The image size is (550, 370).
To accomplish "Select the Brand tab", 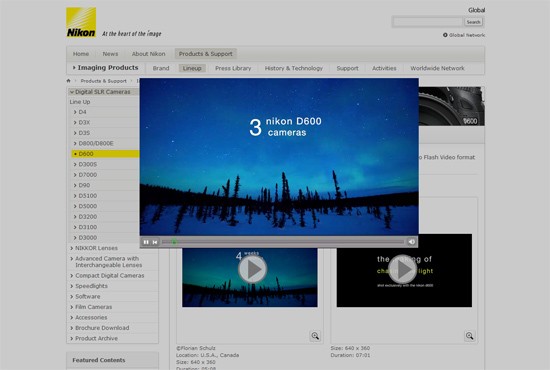I will (161, 68).
